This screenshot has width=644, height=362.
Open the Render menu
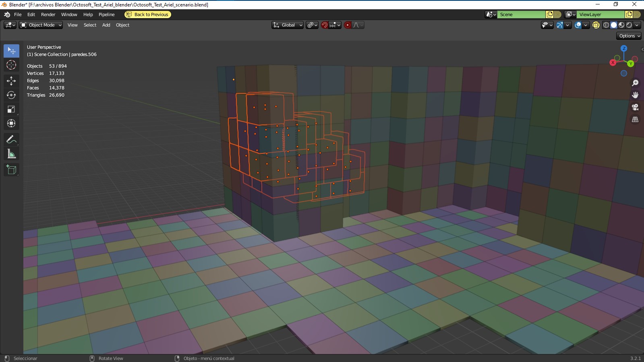pyautogui.click(x=48, y=14)
